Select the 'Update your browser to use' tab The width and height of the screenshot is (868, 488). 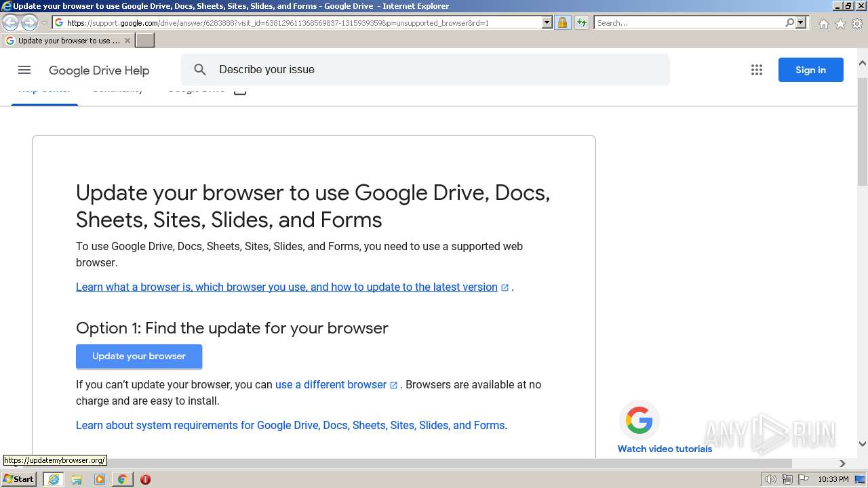[68, 41]
